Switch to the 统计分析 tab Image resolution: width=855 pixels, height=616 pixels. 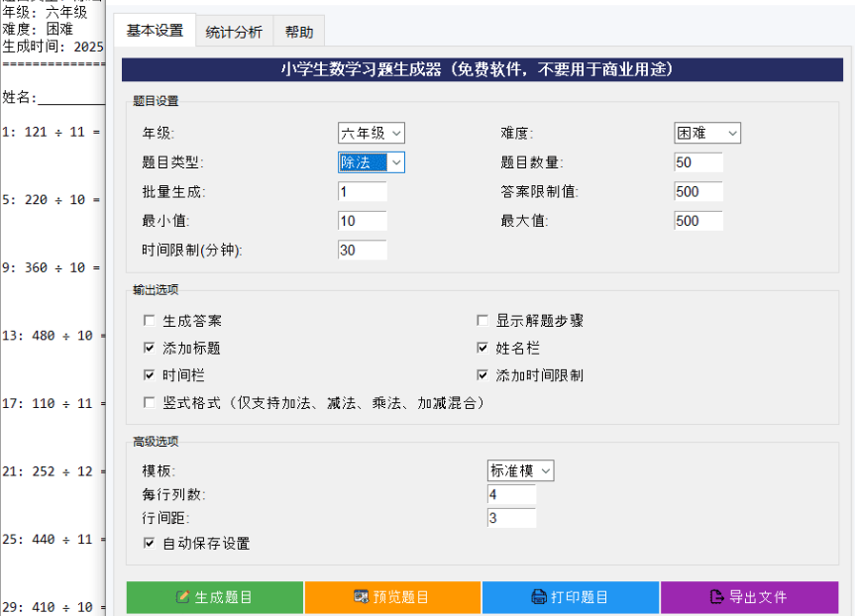coord(234,32)
